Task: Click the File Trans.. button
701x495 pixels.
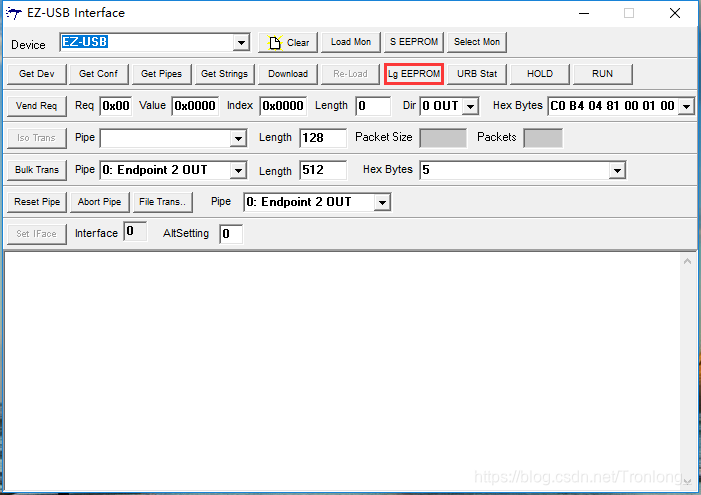Action: 163,202
